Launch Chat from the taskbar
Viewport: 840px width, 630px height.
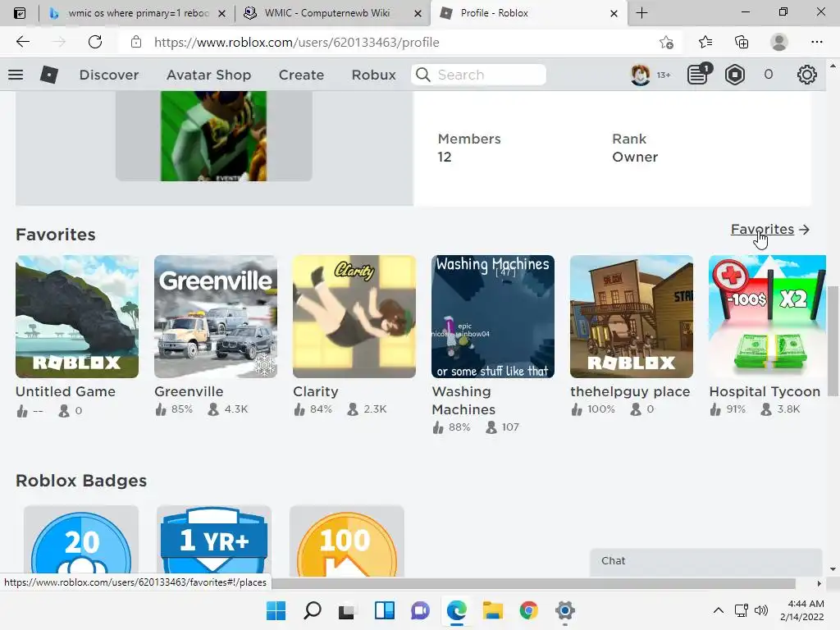click(x=421, y=610)
